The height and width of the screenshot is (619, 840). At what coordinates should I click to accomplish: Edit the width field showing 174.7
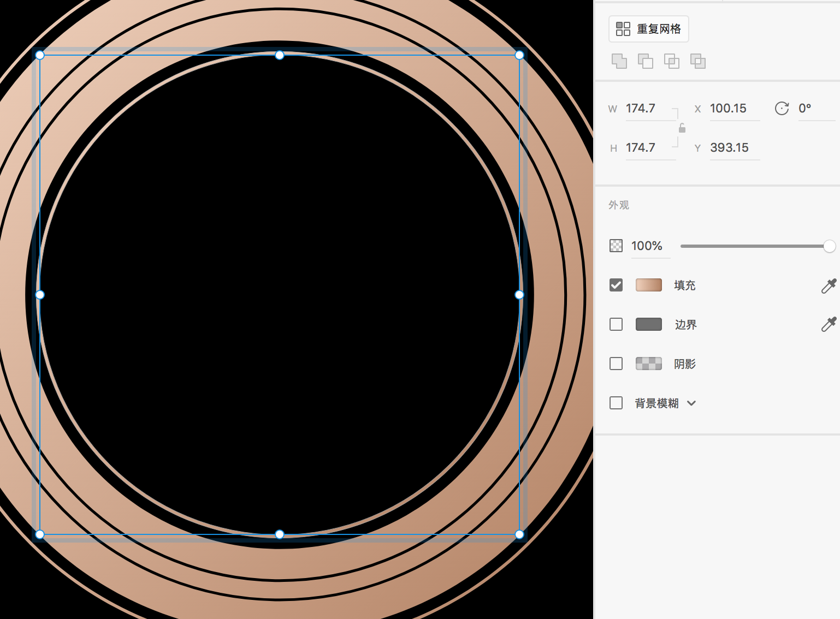click(x=650, y=109)
